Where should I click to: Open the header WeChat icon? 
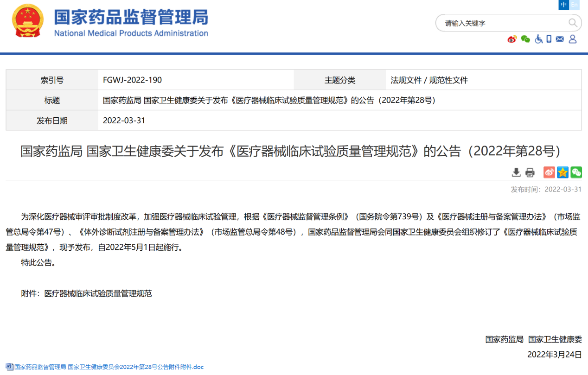coord(525,39)
